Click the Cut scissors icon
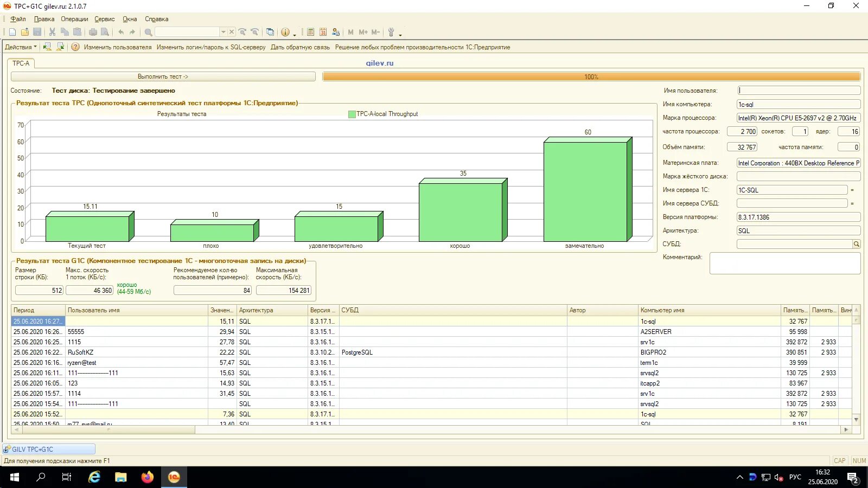Viewport: 868px width, 488px height. (52, 32)
